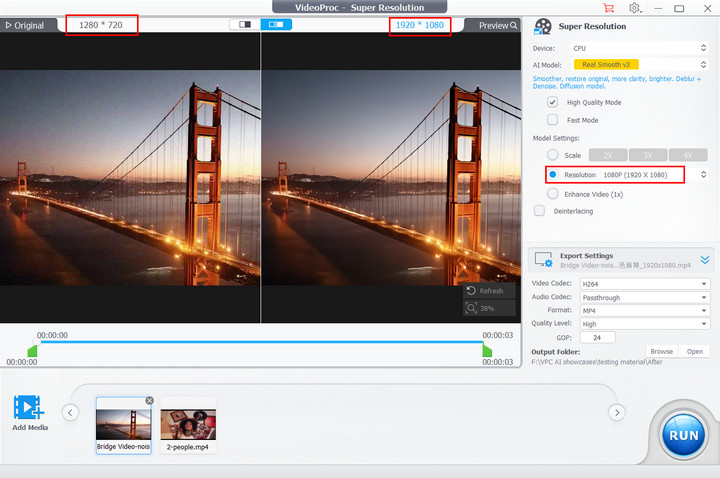The height and width of the screenshot is (478, 720).
Task: Select the 2-people.mp4 thumbnail
Action: coord(188,425)
